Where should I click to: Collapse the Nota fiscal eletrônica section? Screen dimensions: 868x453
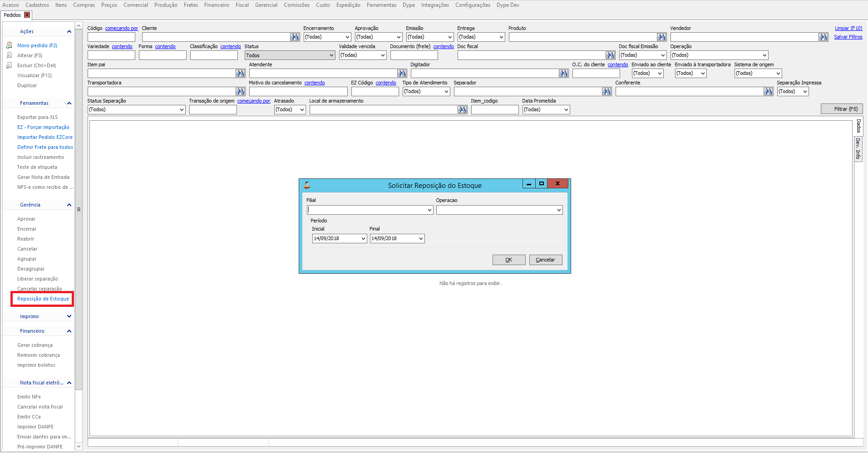pos(69,383)
